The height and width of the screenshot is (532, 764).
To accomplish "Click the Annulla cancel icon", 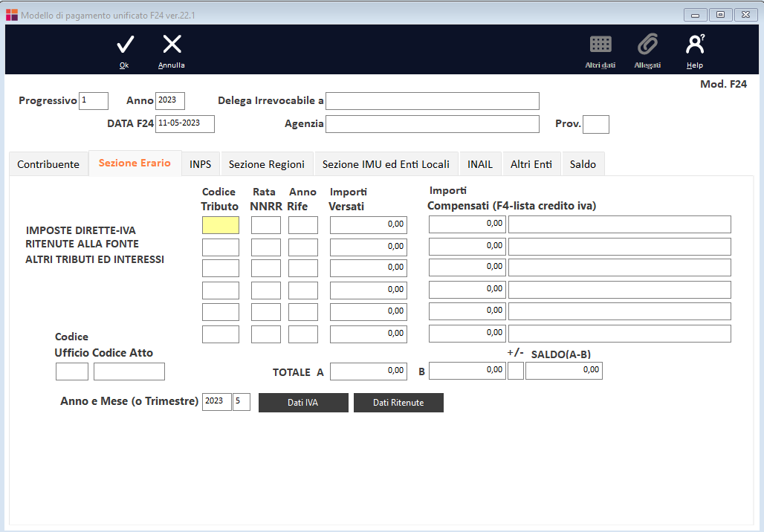I will click(171, 46).
